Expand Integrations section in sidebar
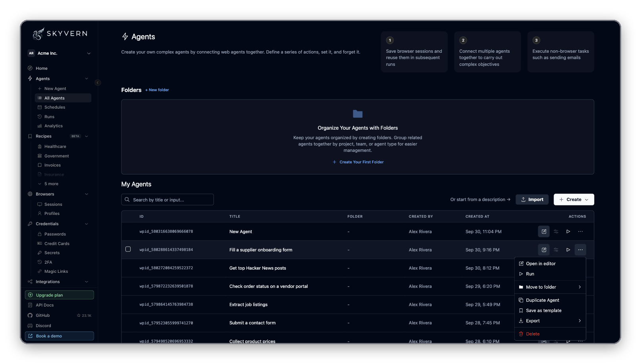The width and height of the screenshot is (641, 364). point(87,282)
